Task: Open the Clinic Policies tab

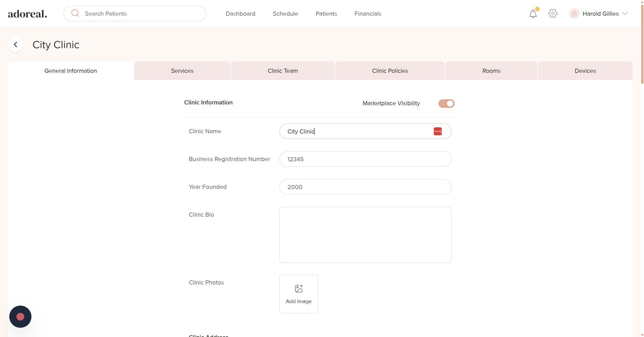Action: point(390,71)
